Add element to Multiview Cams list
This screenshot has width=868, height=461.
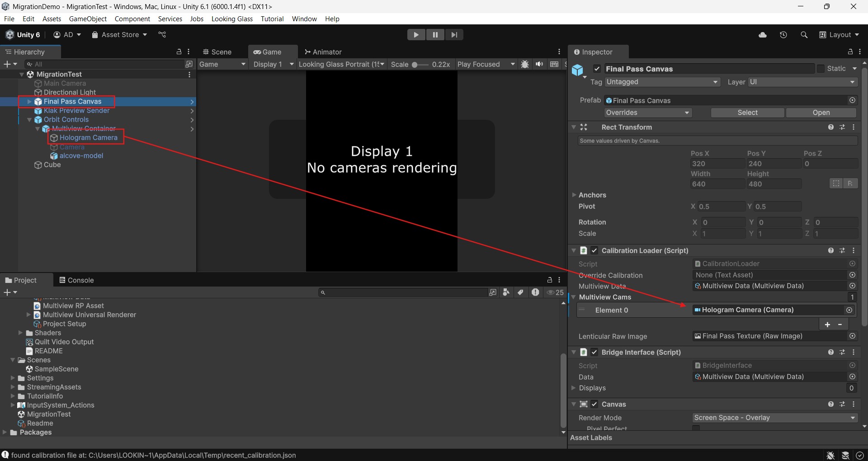[x=827, y=325]
